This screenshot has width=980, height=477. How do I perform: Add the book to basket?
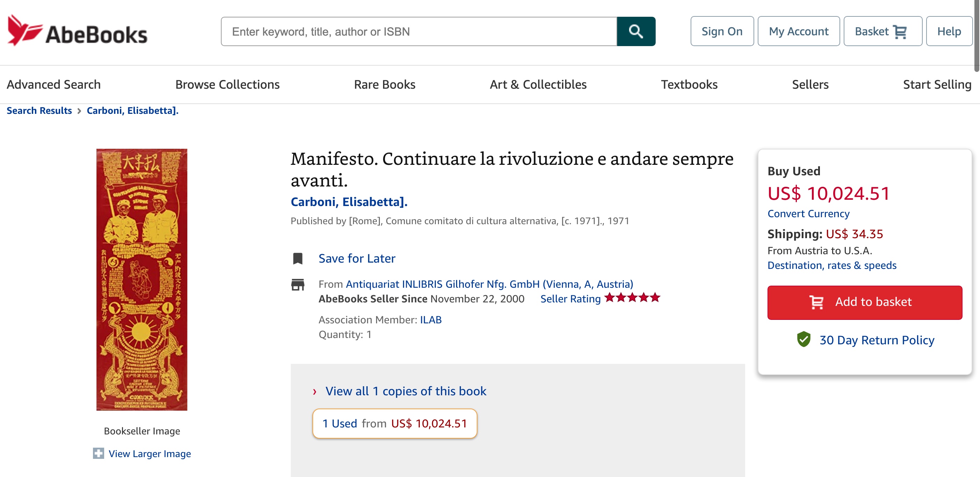pos(864,302)
